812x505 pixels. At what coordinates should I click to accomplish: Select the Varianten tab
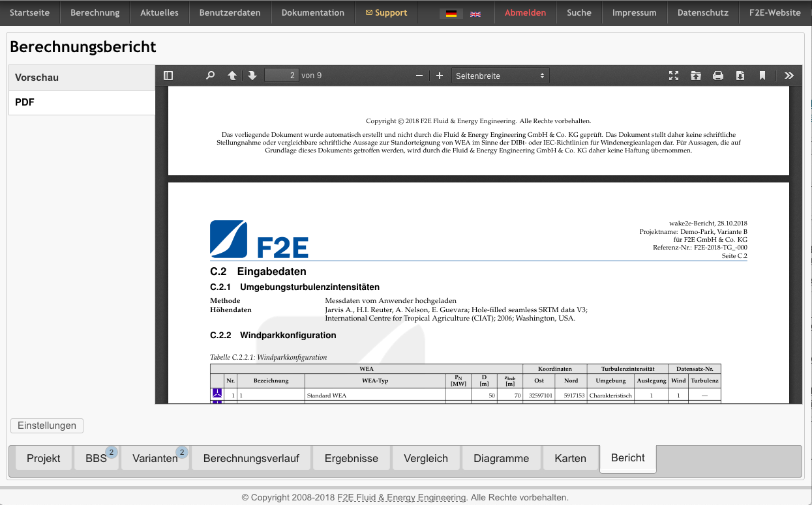pyautogui.click(x=155, y=458)
